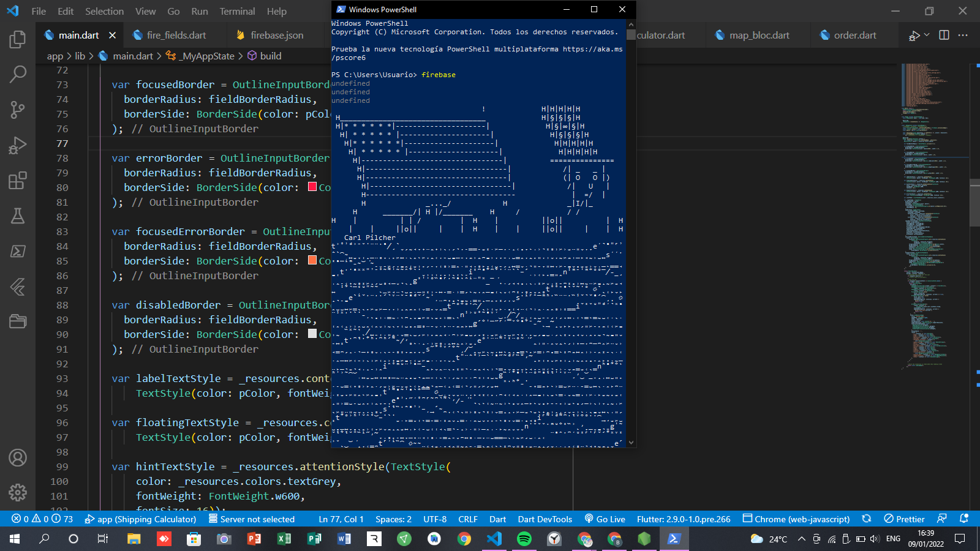The height and width of the screenshot is (551, 980).
Task: Open the View menu
Action: [145, 11]
